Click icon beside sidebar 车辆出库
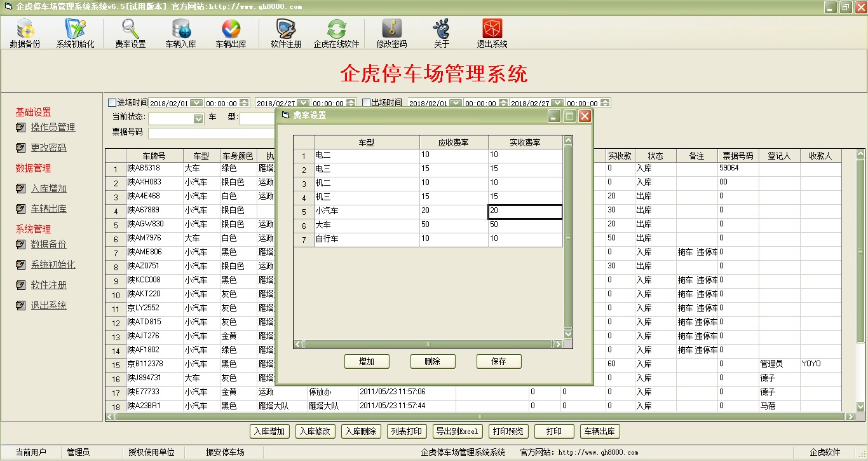 pyautogui.click(x=21, y=209)
